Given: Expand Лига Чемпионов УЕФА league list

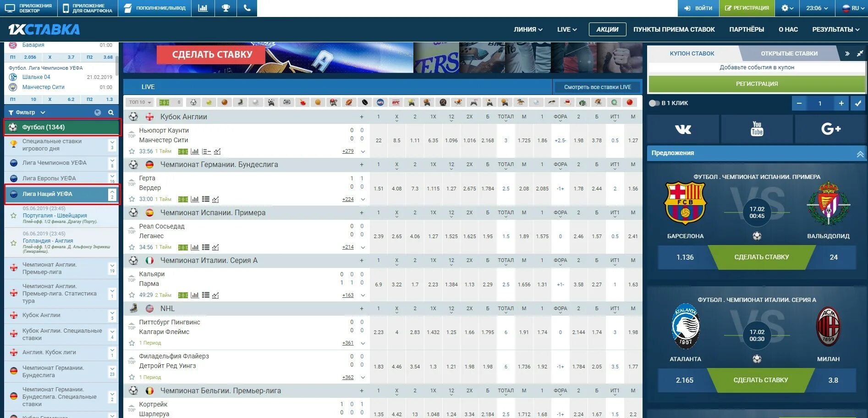Looking at the screenshot, I should coord(112,163).
